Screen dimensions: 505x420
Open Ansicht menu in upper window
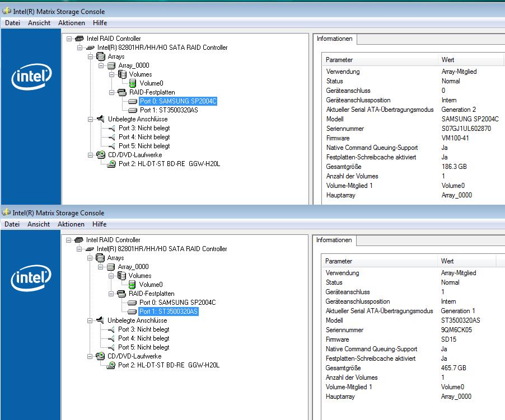[39, 23]
